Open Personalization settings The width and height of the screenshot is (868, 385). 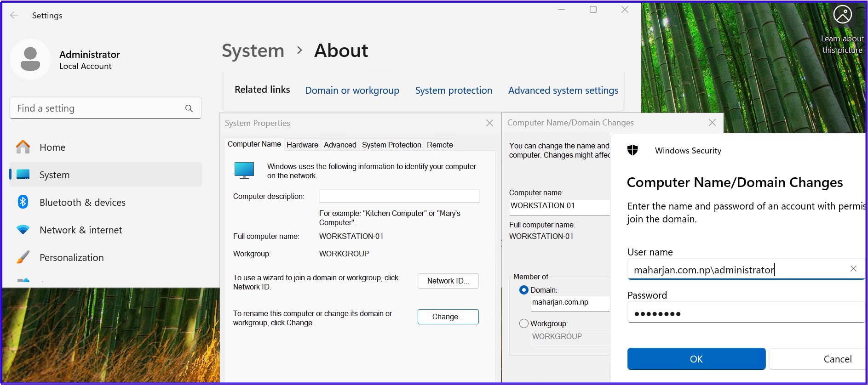(x=71, y=258)
